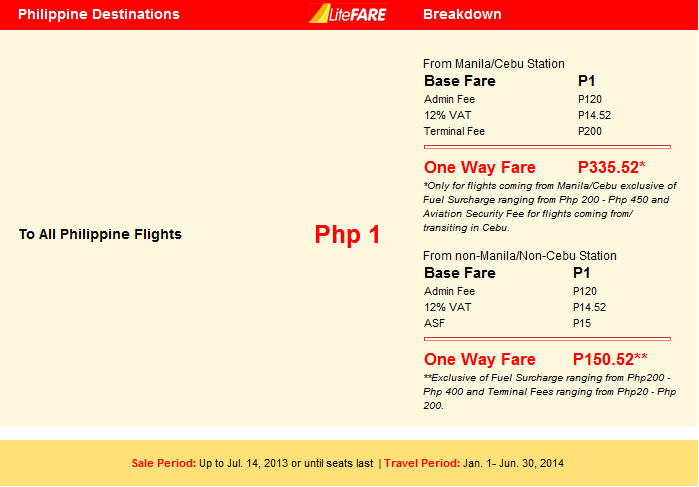
Task: Click the Manila/Cebu Base Fare label
Action: point(460,81)
